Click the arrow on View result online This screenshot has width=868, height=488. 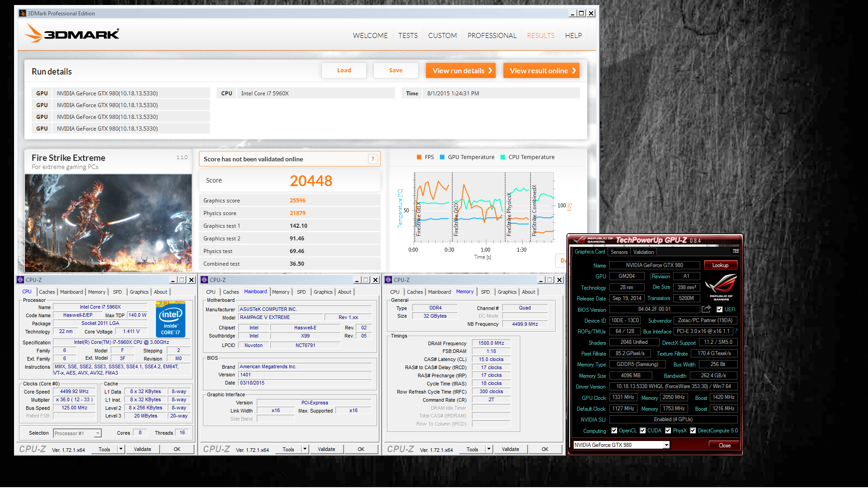(574, 70)
